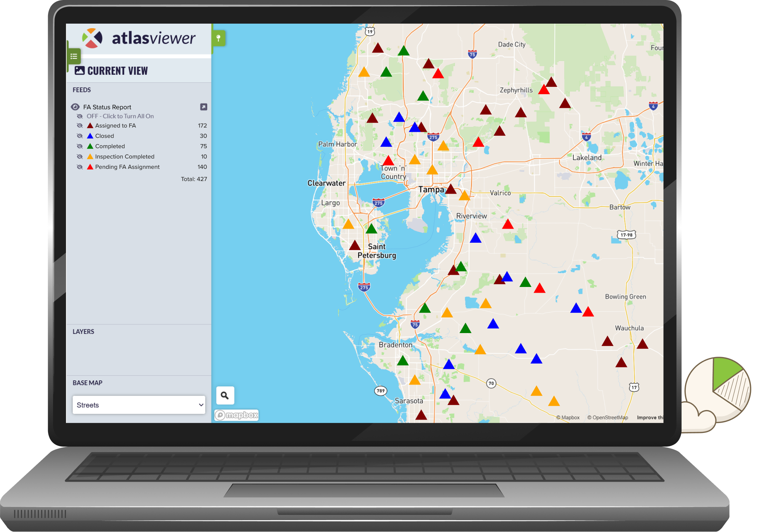Click the dark red Assigned to FA swatch

click(90, 125)
